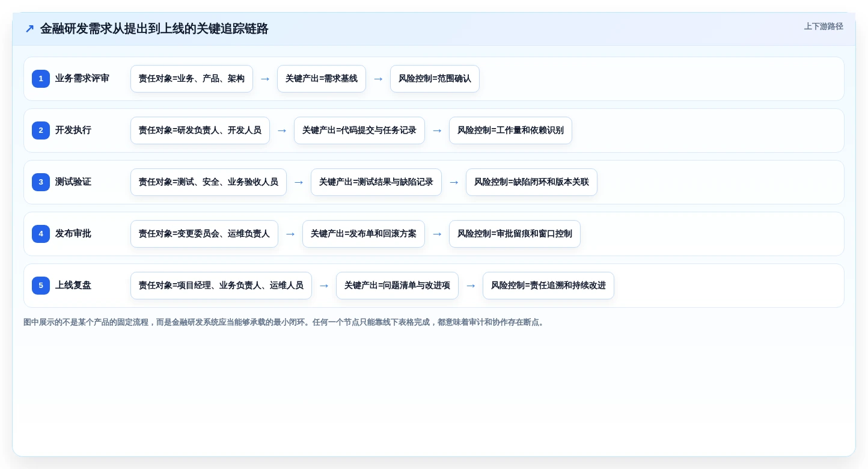Click the step 2 number badge
Viewport: 868px width, 469px height.
(41, 130)
